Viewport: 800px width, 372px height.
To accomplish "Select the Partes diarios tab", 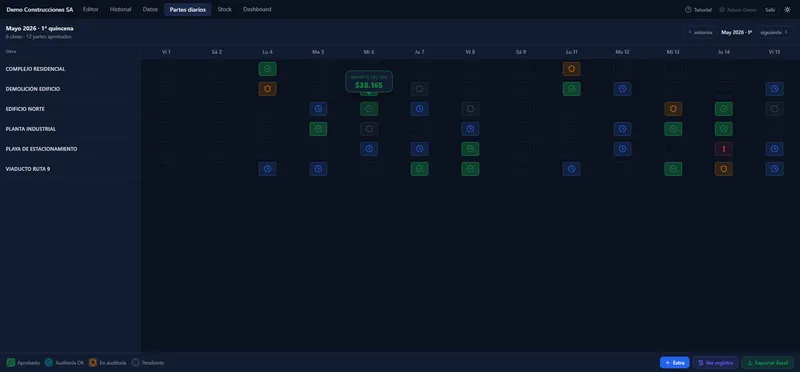I will [188, 9].
